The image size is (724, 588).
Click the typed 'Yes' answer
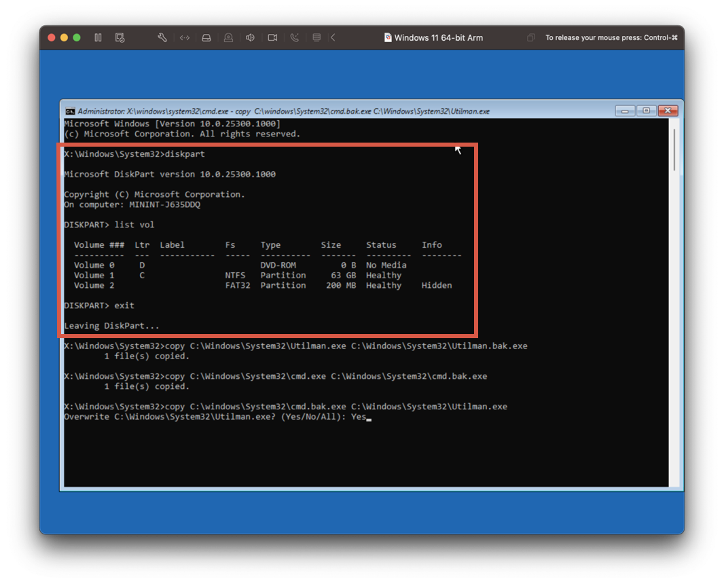click(x=359, y=417)
